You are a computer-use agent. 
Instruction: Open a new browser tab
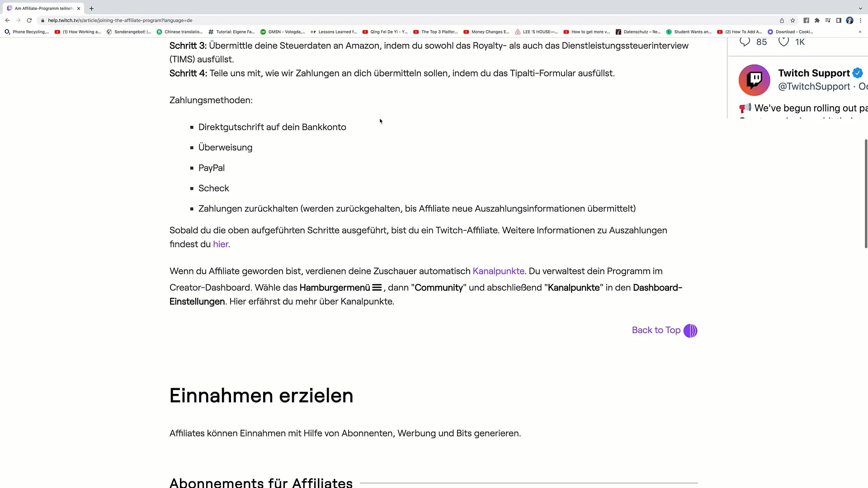tap(91, 8)
